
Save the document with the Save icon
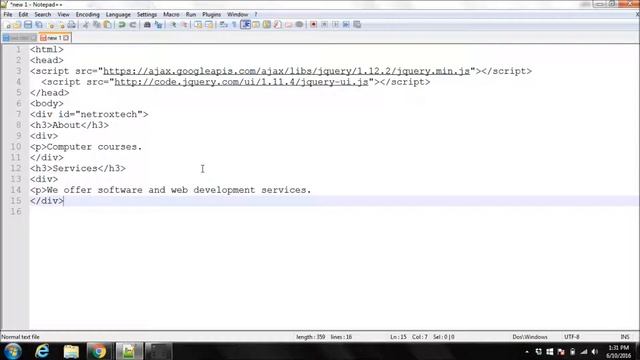(28, 25)
